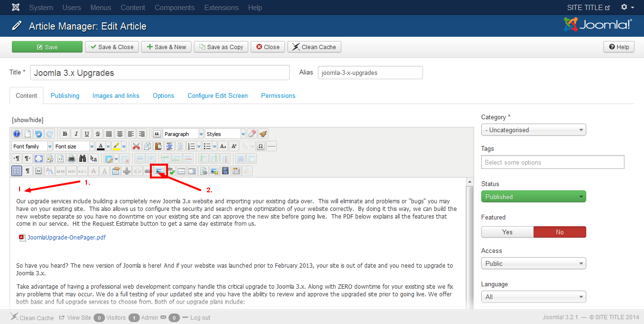Screen dimensions: 644x324
Task: Open the Extensions menu
Action: tap(222, 8)
